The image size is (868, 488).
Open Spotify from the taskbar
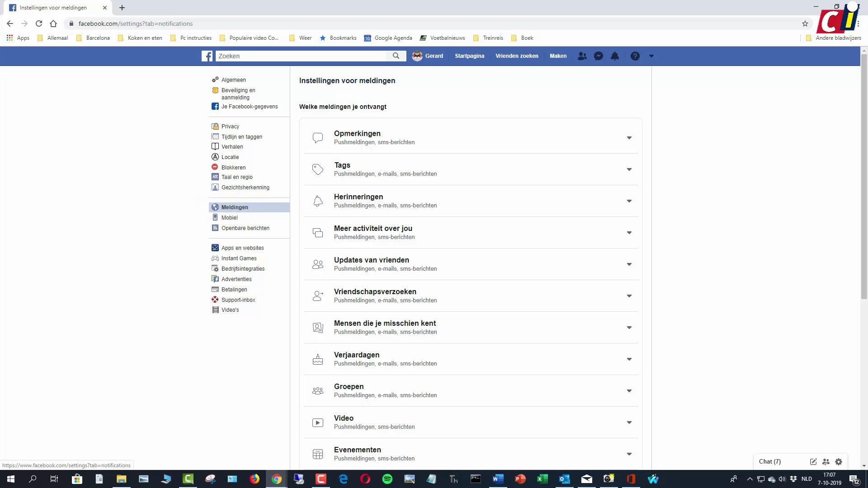tap(387, 479)
